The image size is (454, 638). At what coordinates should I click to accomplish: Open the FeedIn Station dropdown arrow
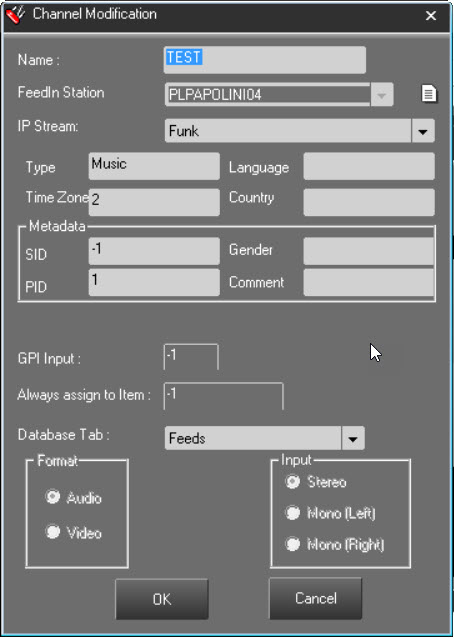pos(382,95)
